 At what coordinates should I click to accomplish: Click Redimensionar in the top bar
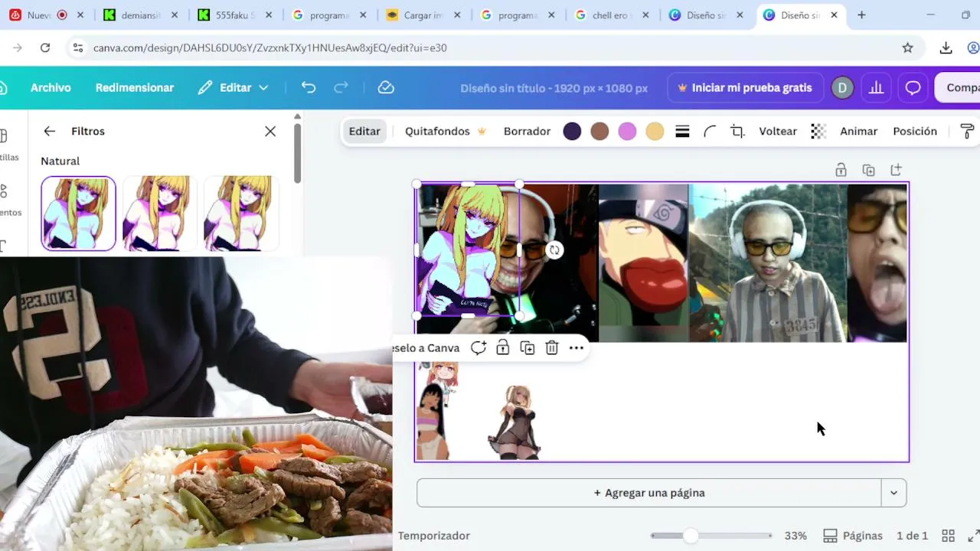(135, 88)
